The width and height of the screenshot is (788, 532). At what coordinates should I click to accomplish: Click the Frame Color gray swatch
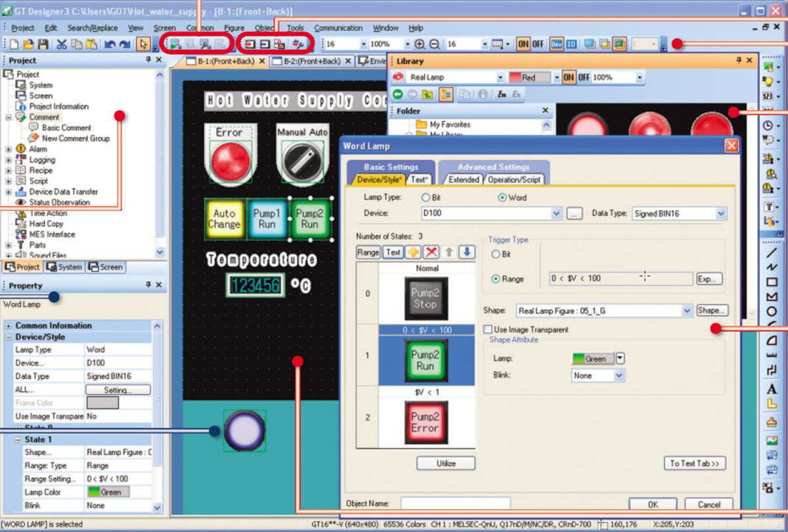103,403
